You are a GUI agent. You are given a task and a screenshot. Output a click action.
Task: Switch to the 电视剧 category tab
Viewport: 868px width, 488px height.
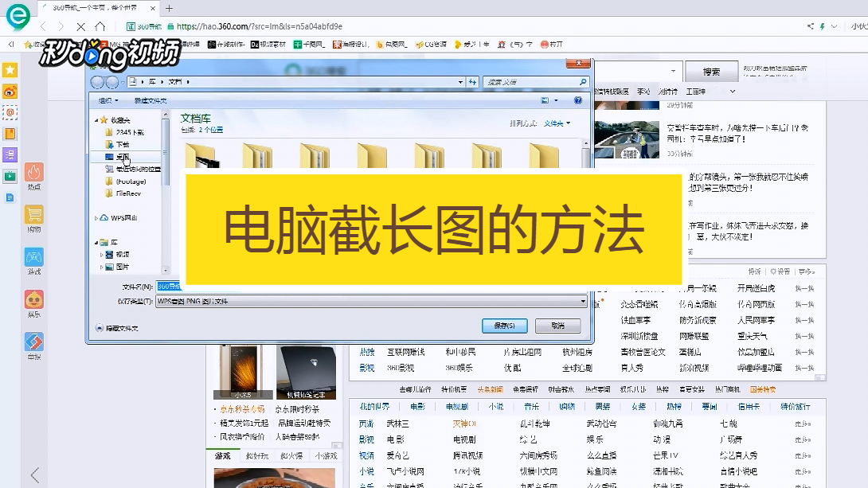(x=457, y=407)
